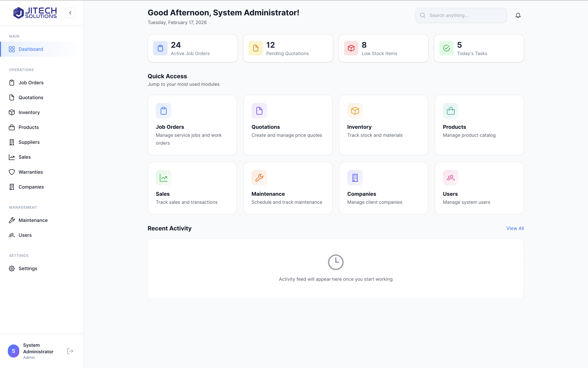Screen dimensions: 588x368
Task: Open the Pending Quotations stat card
Action: point(288,48)
